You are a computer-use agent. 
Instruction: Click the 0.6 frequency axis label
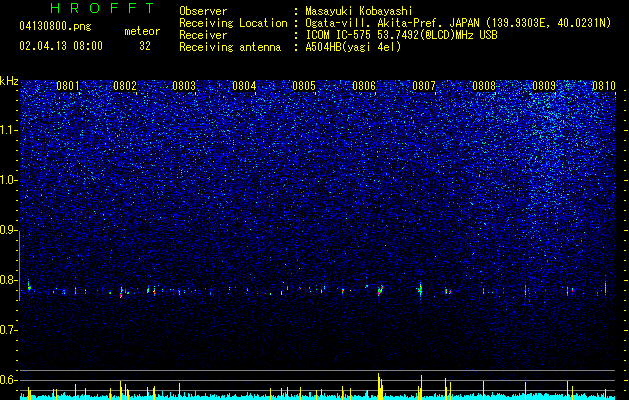click(8, 380)
